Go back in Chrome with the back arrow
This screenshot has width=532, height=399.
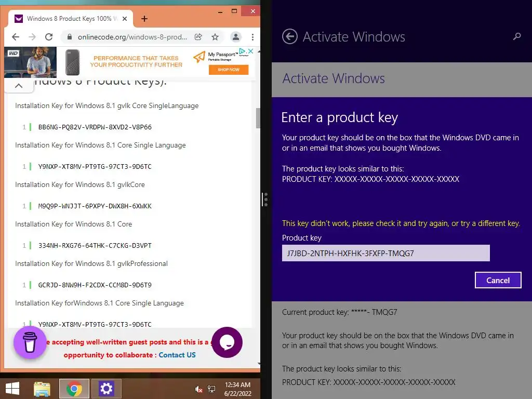(16, 37)
